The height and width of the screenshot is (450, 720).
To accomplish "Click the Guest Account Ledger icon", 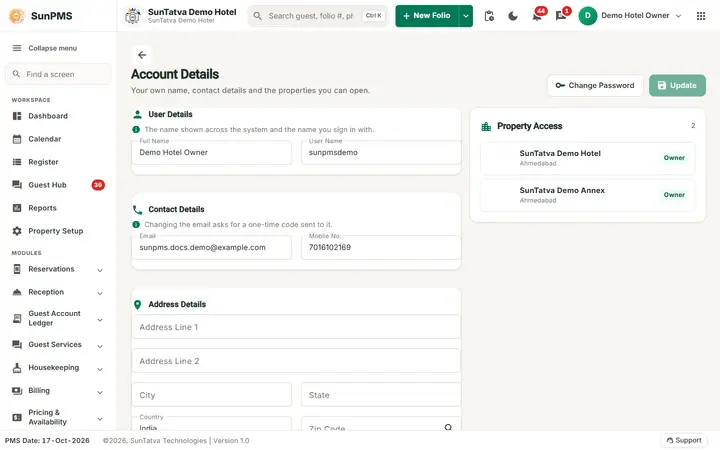I will click(17, 318).
